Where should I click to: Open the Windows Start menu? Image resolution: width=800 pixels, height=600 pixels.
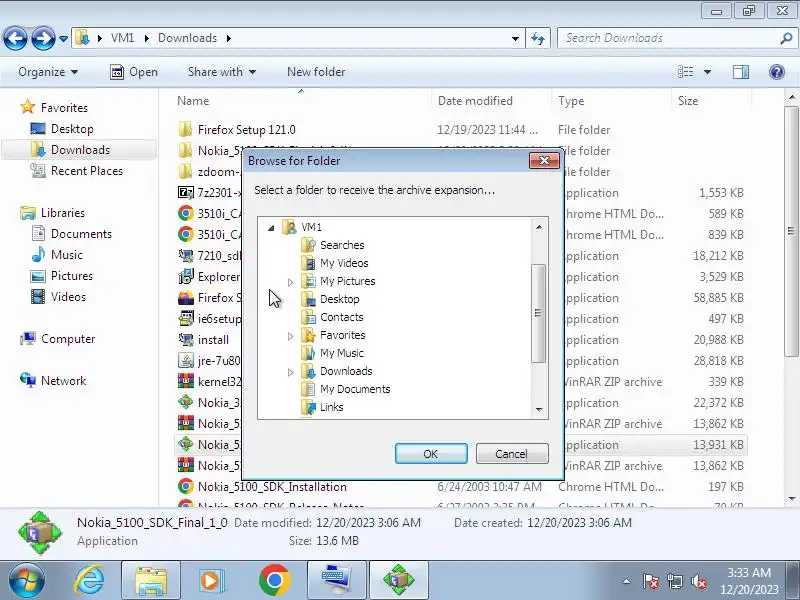(x=27, y=581)
